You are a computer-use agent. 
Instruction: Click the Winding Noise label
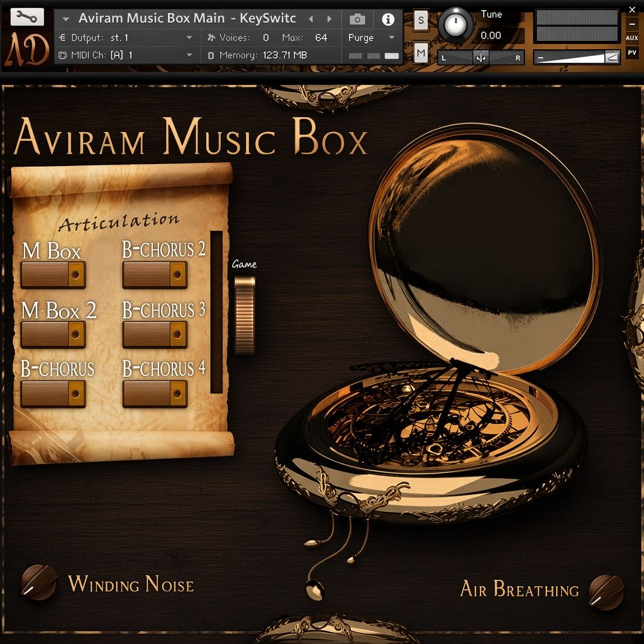131,584
